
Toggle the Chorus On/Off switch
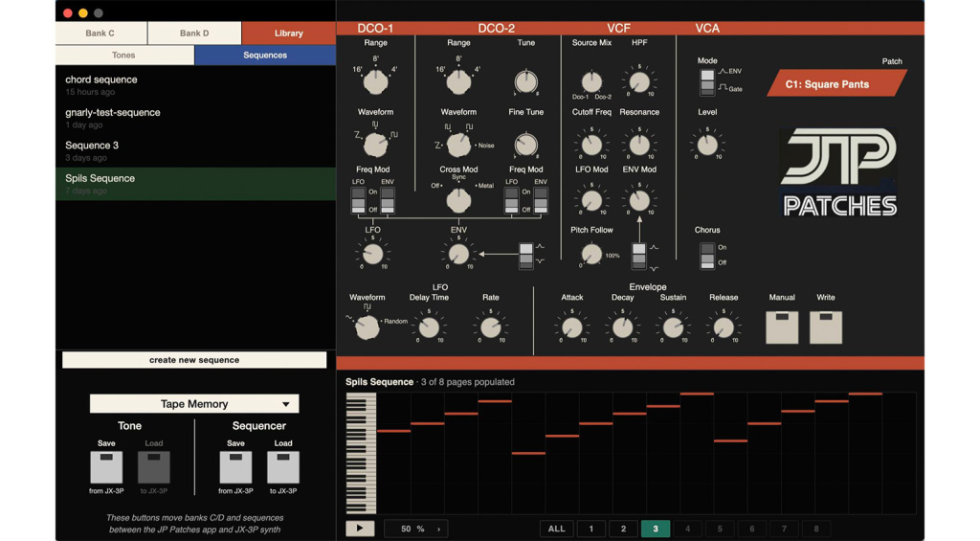coord(707,256)
